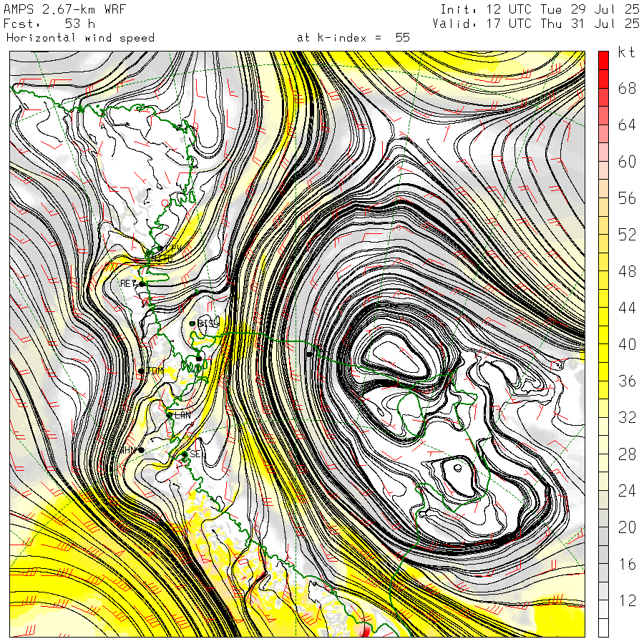The width and height of the screenshot is (644, 644).
Task: Click the bright red top band of color scale
Action: [603, 60]
